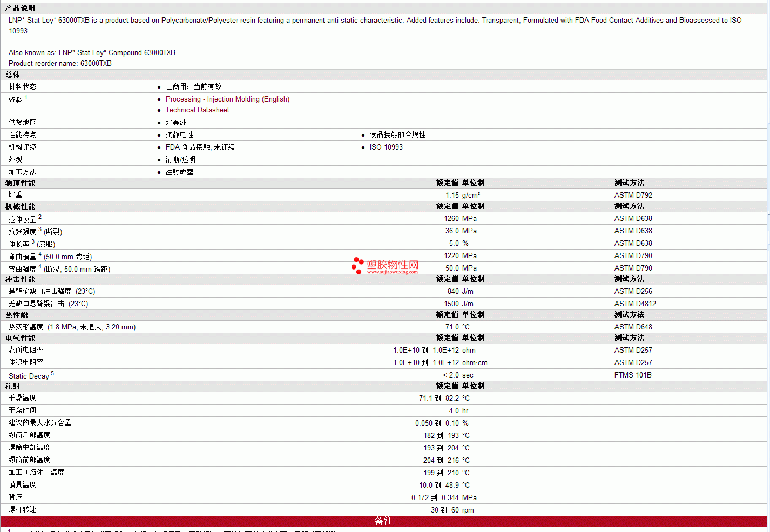
Task: Click the 30 到 60 rpm screw speed value
Action: (452, 510)
